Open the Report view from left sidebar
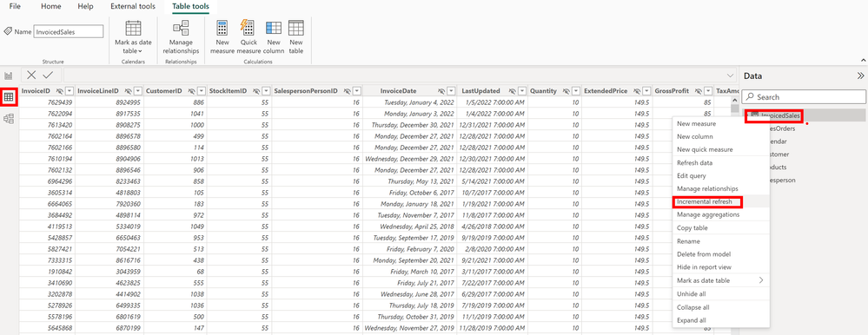This screenshot has height=335, width=868. (x=9, y=76)
